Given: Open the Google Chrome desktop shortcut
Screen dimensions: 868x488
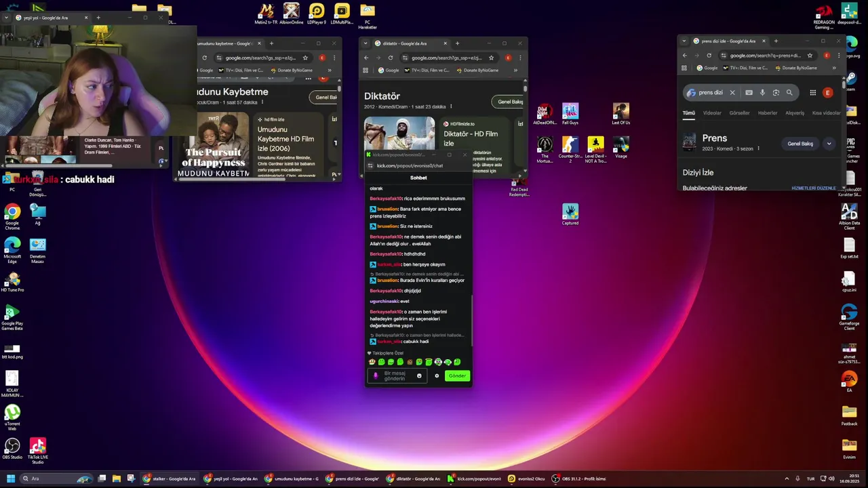Looking at the screenshot, I should (12, 217).
